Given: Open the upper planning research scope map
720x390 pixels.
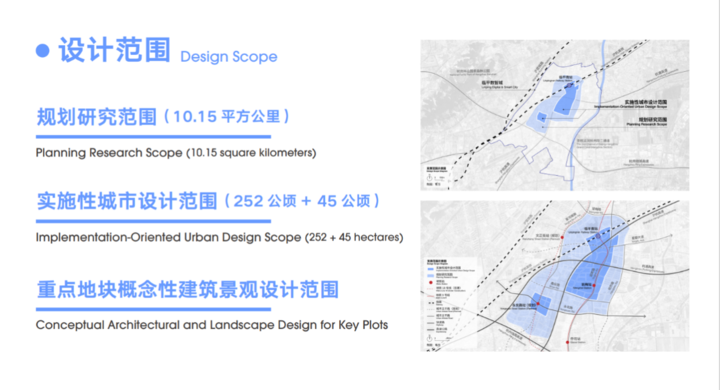Looking at the screenshot, I should [x=555, y=115].
